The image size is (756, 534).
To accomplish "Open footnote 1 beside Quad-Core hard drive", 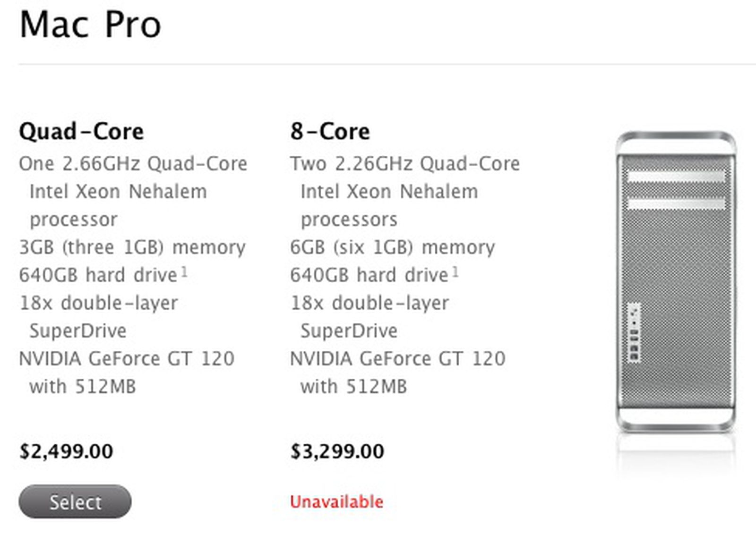I will [184, 272].
